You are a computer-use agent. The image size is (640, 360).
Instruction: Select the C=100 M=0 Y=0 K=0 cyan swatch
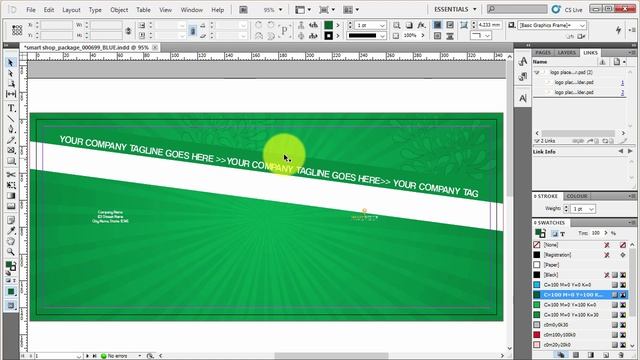point(580,285)
